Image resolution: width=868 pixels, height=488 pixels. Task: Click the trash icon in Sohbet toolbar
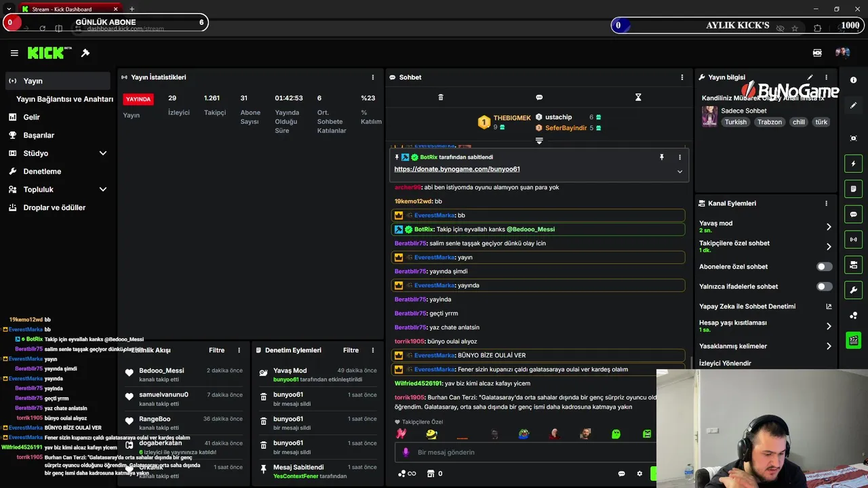click(441, 98)
